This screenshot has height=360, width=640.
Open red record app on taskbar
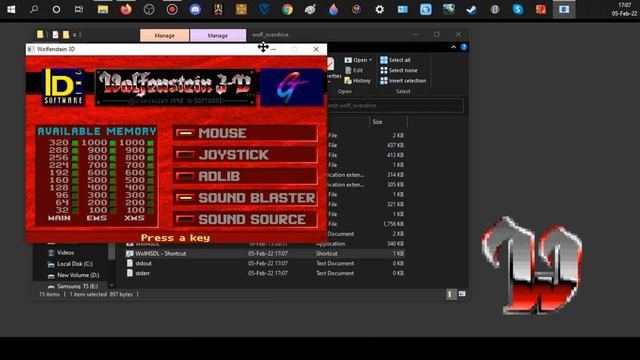(x=172, y=9)
